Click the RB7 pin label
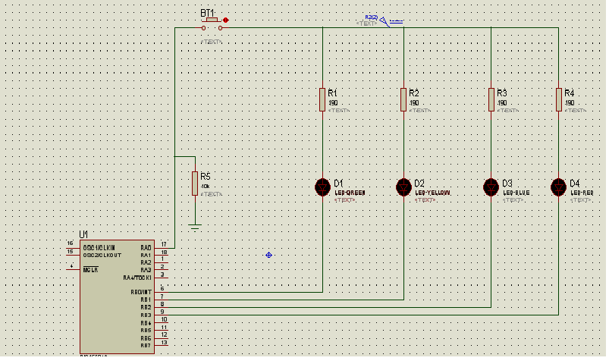609x364 pixels. click(x=146, y=346)
